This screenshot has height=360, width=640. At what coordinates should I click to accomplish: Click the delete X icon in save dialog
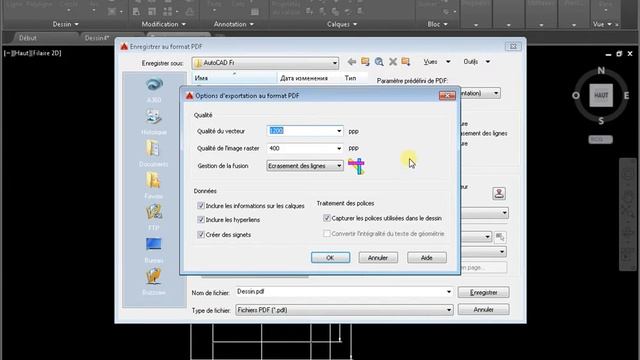click(393, 62)
